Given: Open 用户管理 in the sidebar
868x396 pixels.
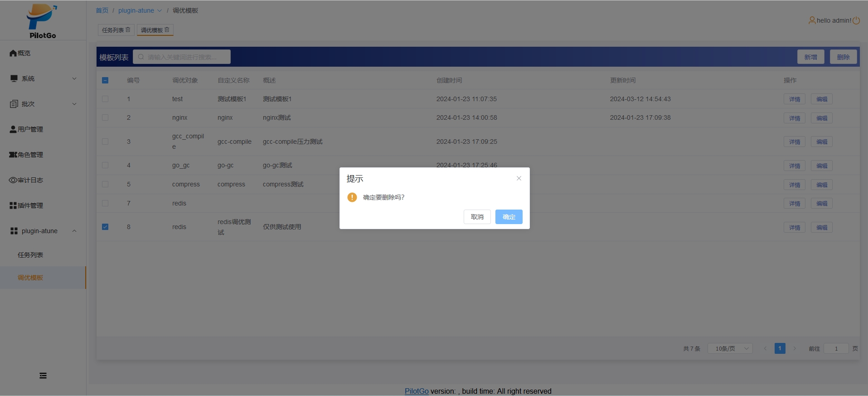Looking at the screenshot, I should tap(30, 129).
